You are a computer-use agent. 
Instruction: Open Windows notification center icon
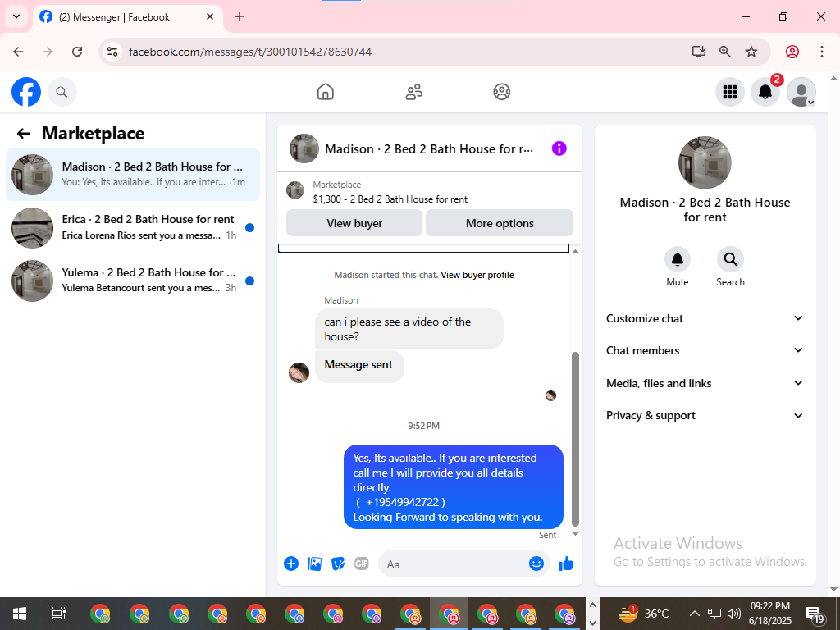815,614
